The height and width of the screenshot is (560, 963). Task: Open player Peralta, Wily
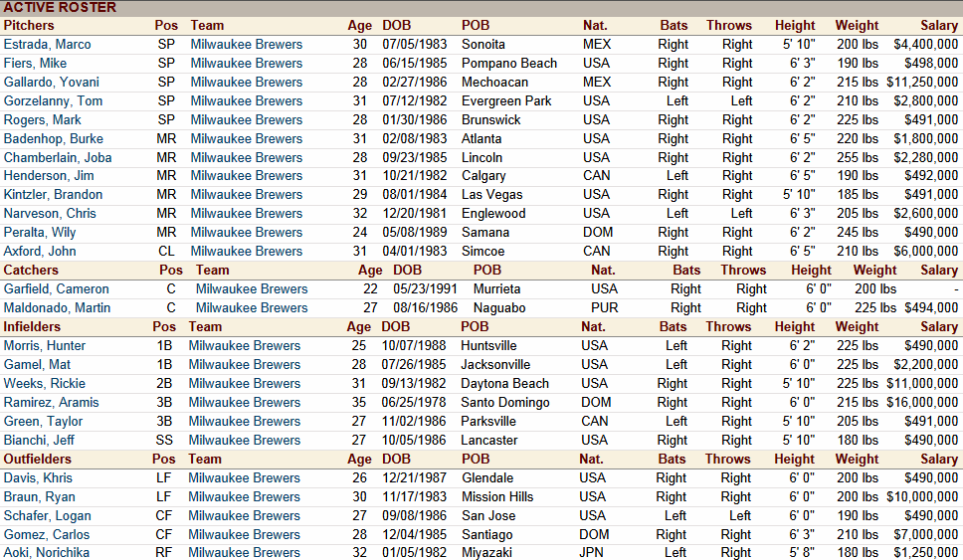pos(40,233)
